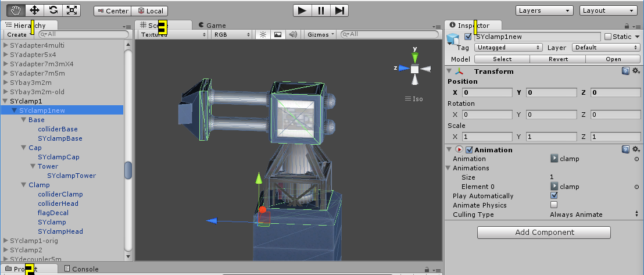Collapse the Transform component
The height and width of the screenshot is (275, 644).
coord(450,72)
